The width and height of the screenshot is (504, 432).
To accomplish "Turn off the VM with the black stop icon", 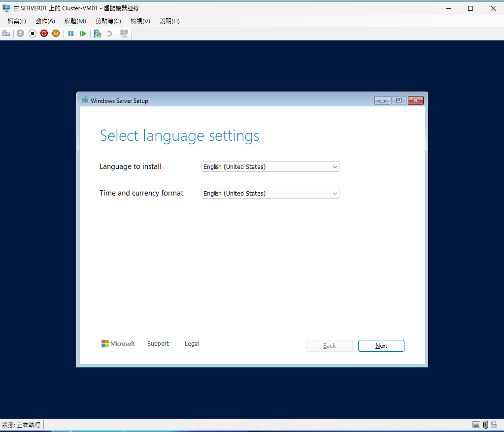I will [32, 33].
